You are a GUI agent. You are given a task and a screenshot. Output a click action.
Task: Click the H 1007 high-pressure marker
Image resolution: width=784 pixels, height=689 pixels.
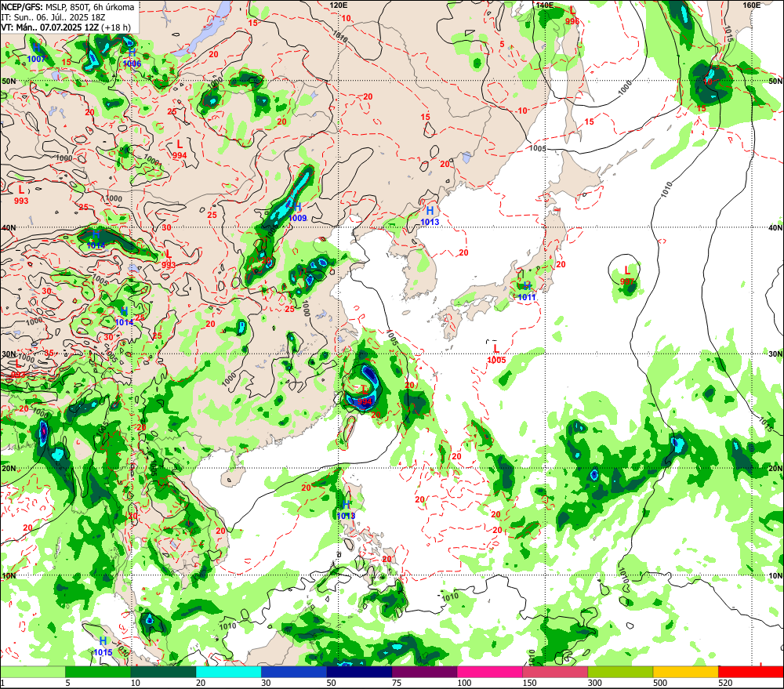[36, 53]
